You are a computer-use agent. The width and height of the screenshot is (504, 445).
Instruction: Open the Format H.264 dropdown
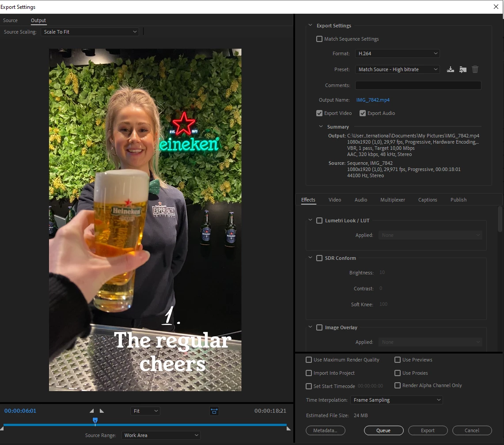coord(397,53)
